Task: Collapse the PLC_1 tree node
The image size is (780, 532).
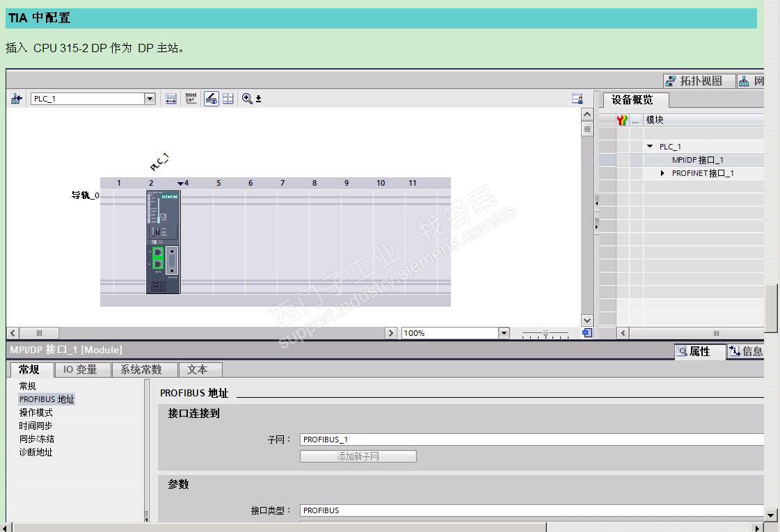Action: [650, 146]
